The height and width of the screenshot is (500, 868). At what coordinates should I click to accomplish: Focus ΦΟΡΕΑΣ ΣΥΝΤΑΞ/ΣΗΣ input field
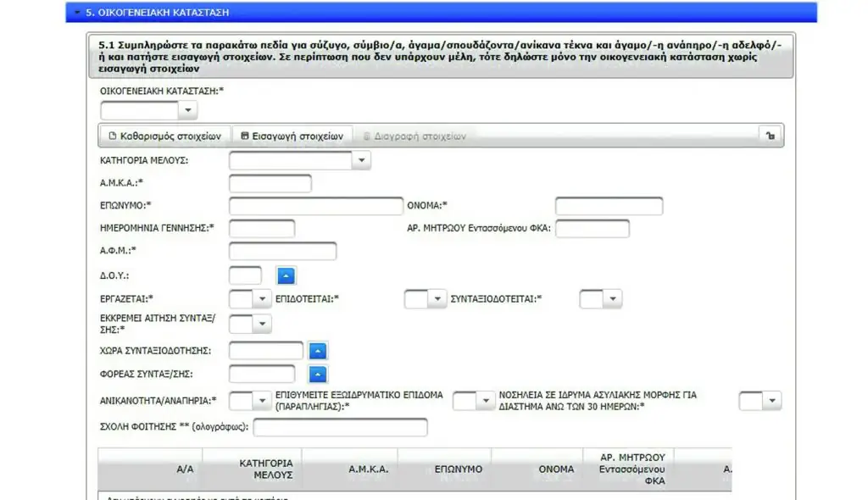[x=262, y=374]
